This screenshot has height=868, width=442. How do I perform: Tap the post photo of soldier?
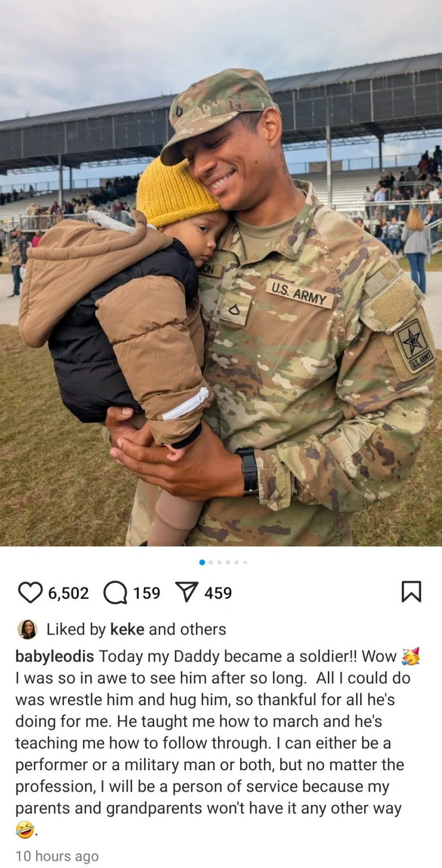[x=221, y=273]
